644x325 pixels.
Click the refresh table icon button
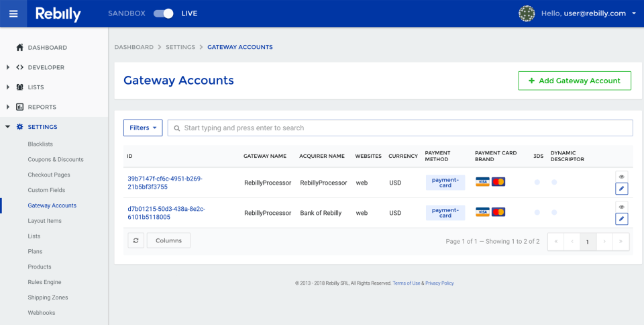(136, 240)
